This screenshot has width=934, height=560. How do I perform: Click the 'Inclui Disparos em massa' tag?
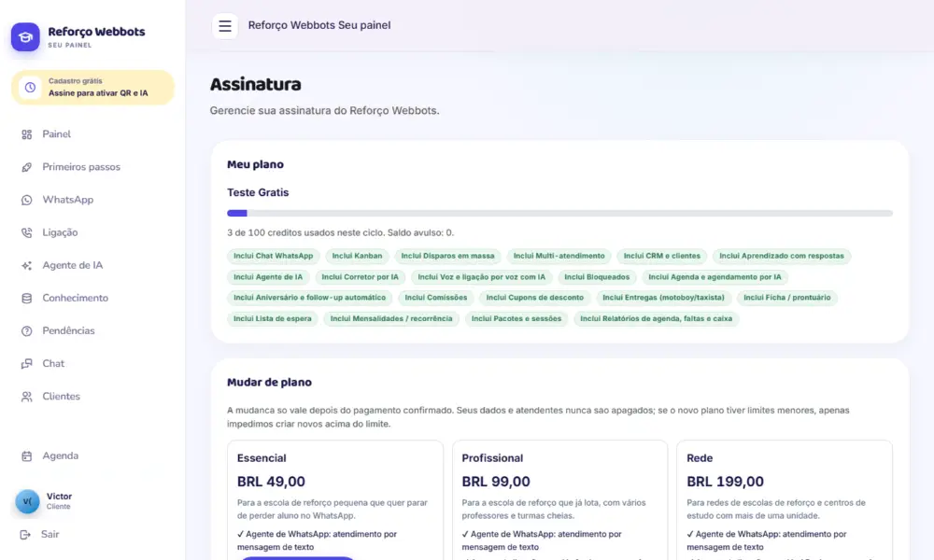[x=447, y=256]
